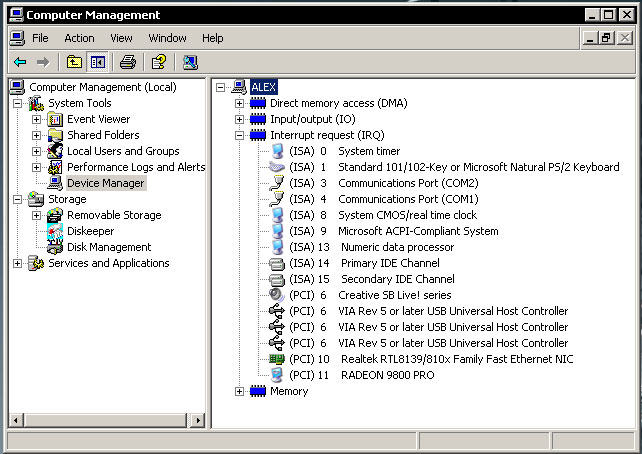Select Standard 101/102-Key Keyboard entry
The width and height of the screenshot is (642, 454).
click(x=479, y=167)
